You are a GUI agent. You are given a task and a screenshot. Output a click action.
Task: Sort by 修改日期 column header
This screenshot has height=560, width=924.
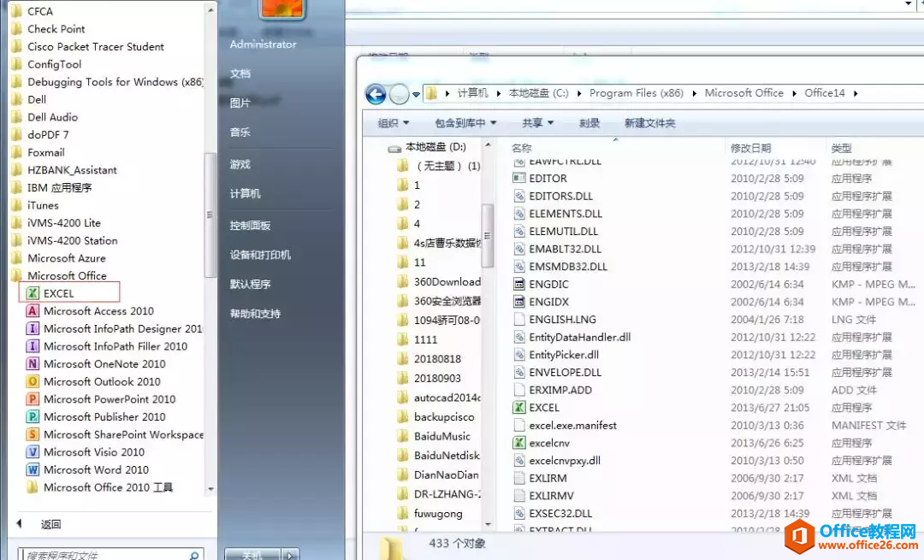(751, 148)
